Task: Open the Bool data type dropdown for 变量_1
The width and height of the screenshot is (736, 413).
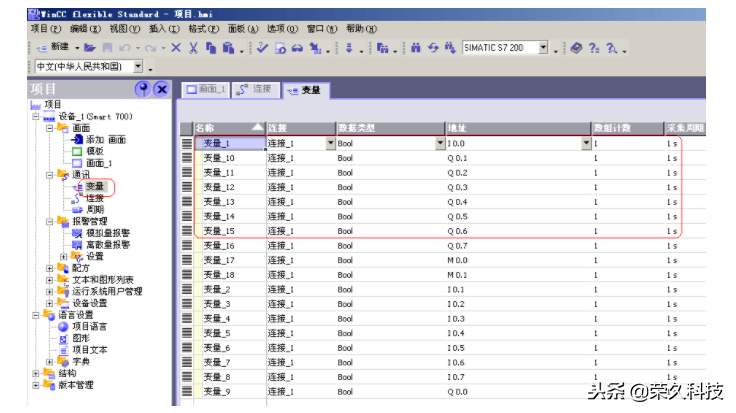Action: (439, 143)
